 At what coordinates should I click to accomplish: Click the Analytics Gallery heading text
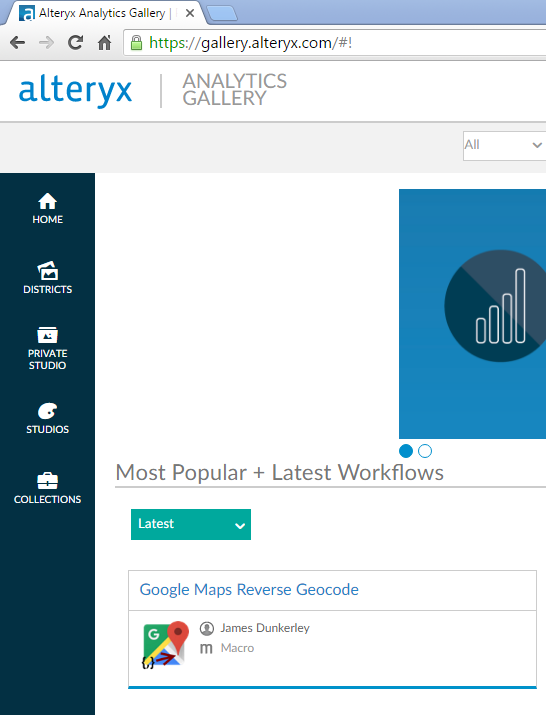tap(234, 90)
